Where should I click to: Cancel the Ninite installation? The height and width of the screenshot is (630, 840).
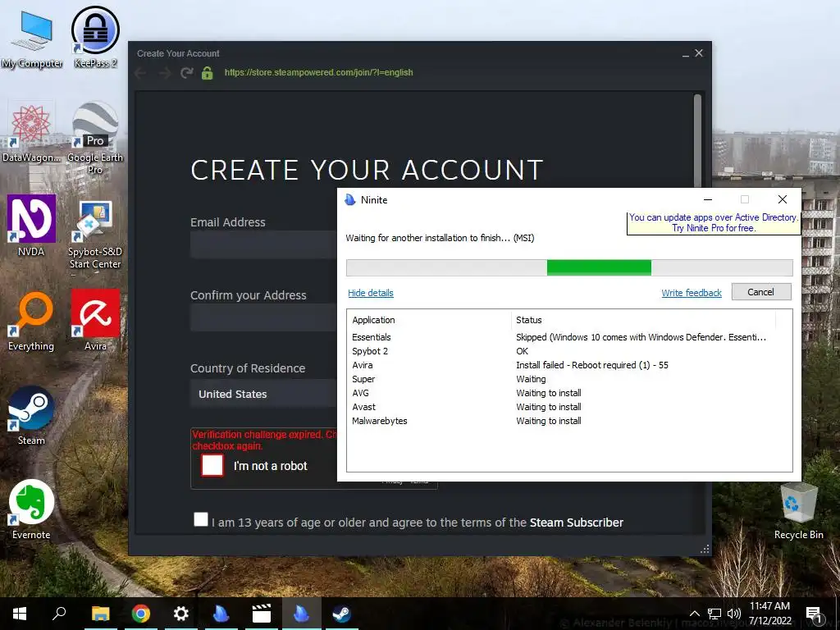coord(760,291)
